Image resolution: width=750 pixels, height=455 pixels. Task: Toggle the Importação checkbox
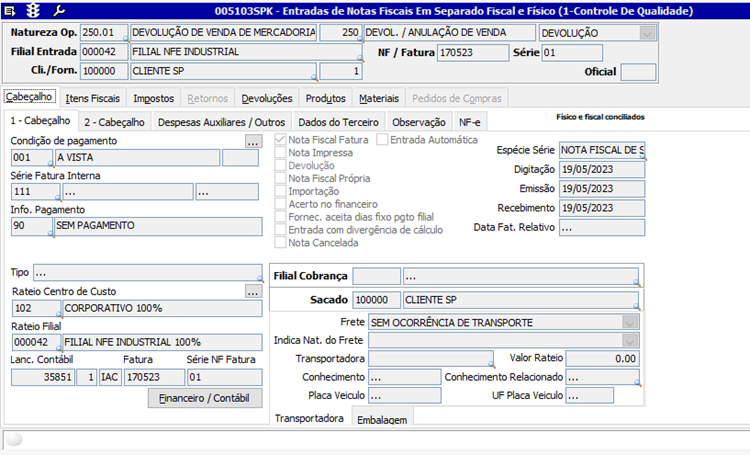point(280,191)
